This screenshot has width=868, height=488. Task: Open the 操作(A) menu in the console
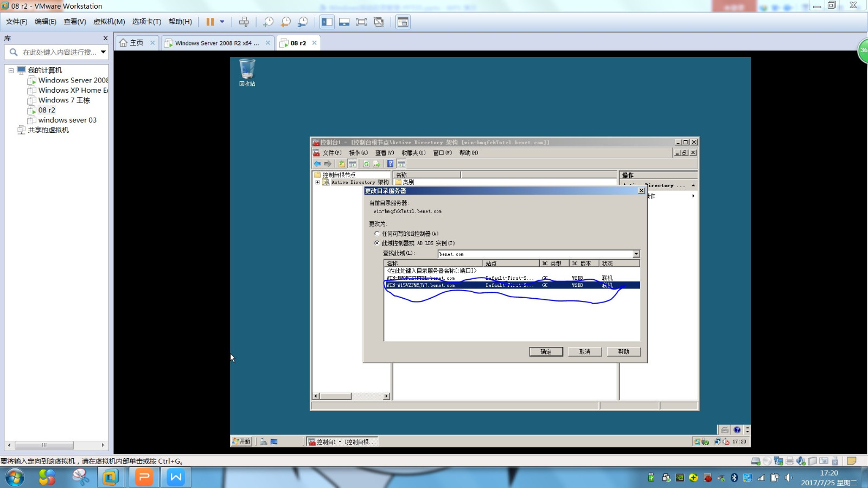point(358,153)
